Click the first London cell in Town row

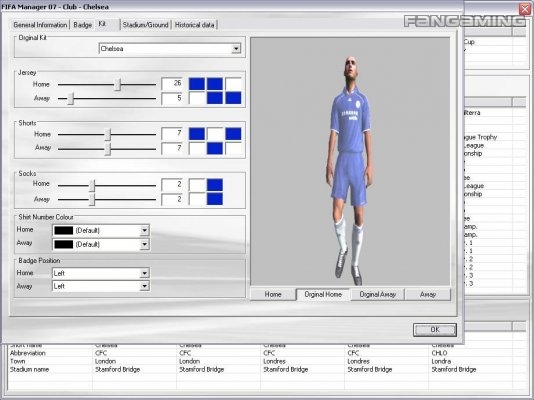click(x=106, y=361)
